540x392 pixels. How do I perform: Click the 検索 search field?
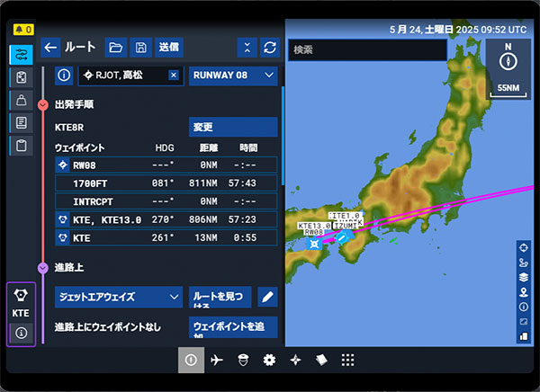click(367, 50)
